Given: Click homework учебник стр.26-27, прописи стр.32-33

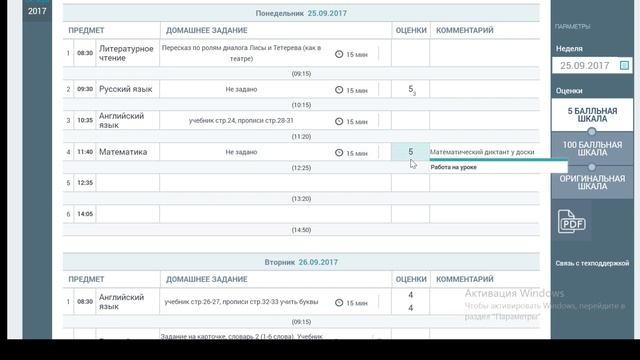Looking at the screenshot, I should 241,302.
